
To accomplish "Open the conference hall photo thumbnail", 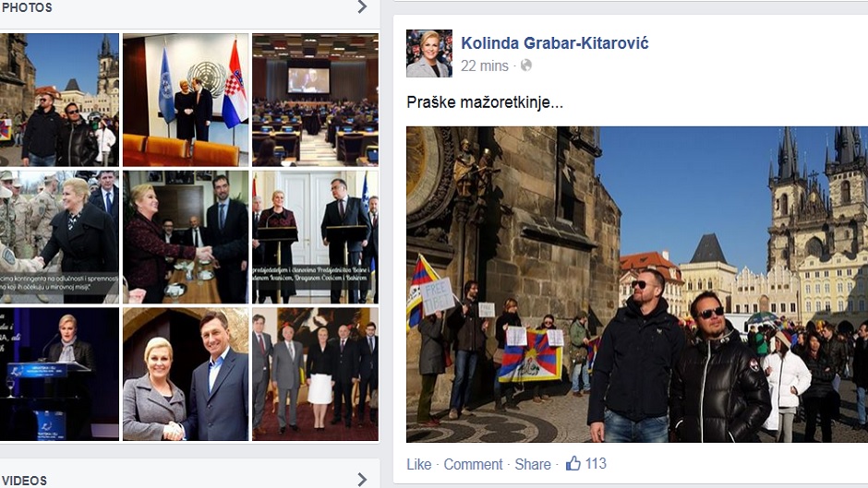I will click(x=315, y=100).
